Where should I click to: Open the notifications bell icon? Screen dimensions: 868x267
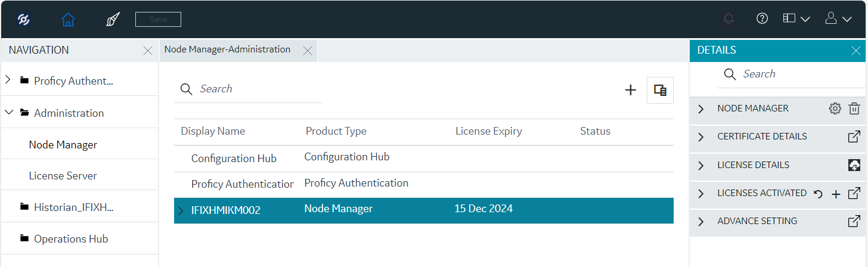(728, 19)
